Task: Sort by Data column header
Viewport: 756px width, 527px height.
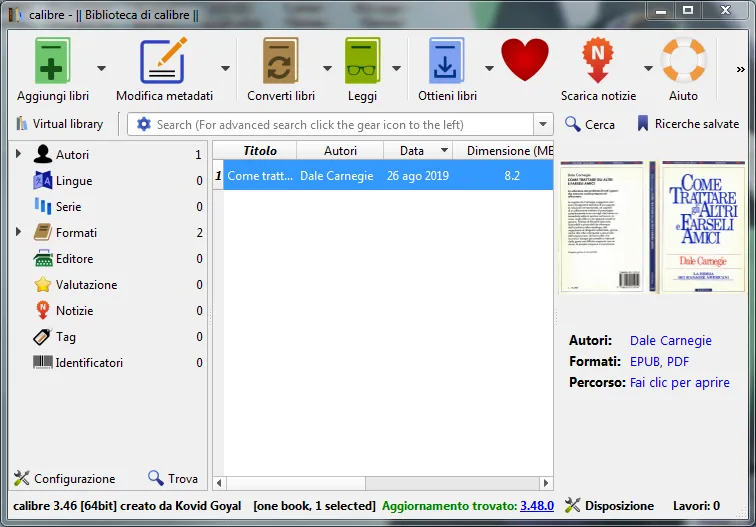Action: pyautogui.click(x=418, y=150)
